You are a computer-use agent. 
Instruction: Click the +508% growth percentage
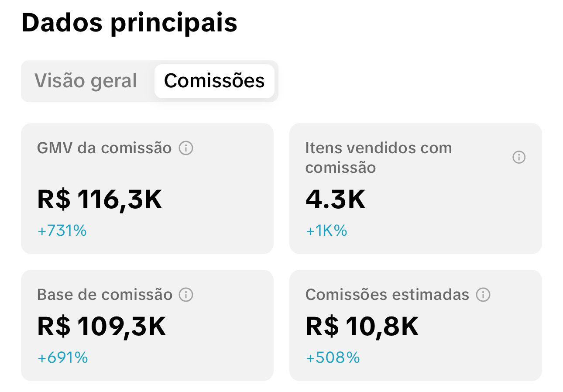point(333,358)
